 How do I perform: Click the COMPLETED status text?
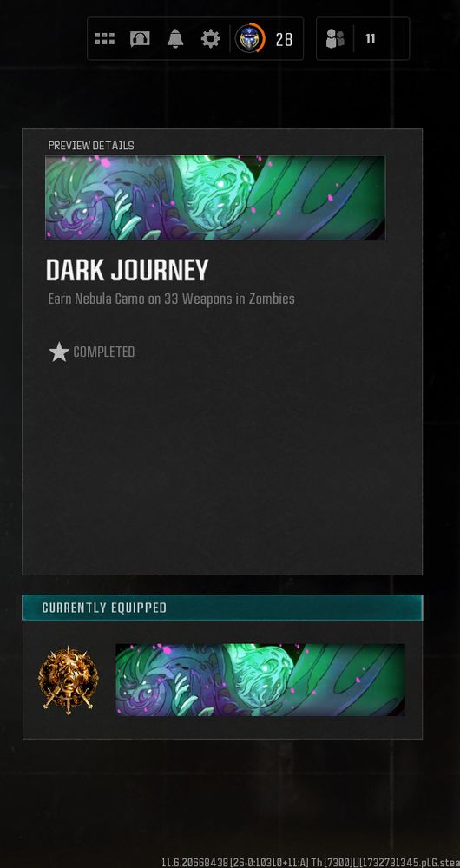104,352
